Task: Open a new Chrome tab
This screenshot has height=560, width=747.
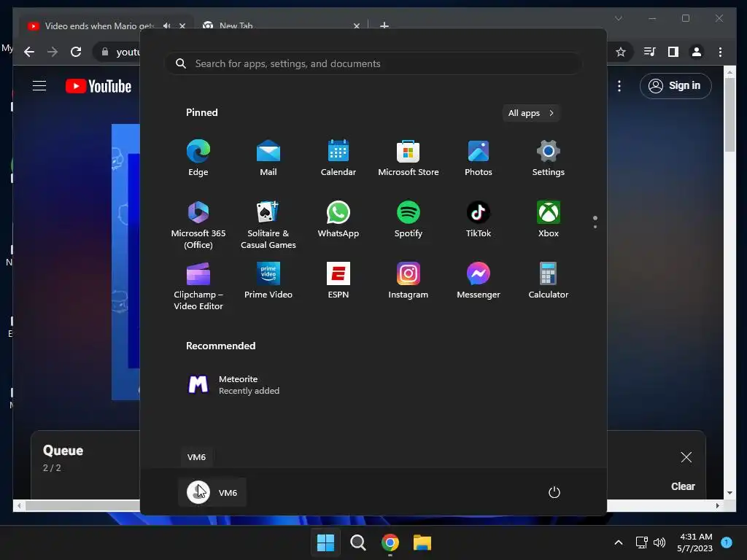Action: coord(384,26)
